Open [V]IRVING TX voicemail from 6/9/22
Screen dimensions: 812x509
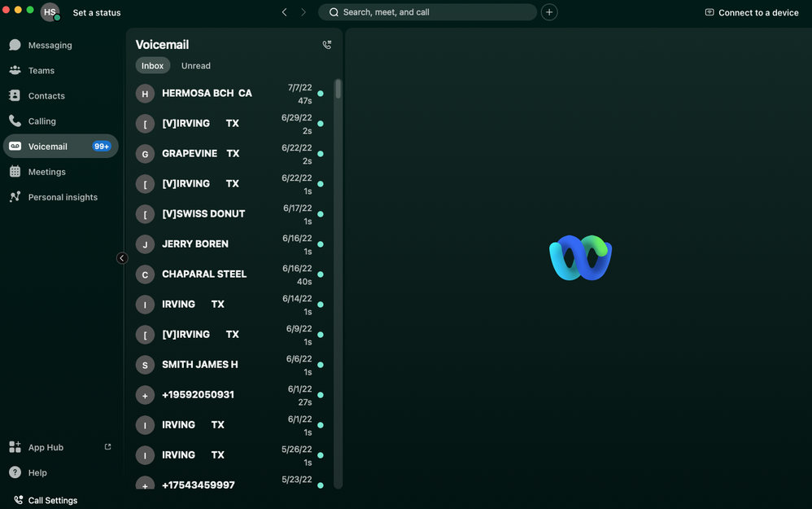(x=230, y=335)
